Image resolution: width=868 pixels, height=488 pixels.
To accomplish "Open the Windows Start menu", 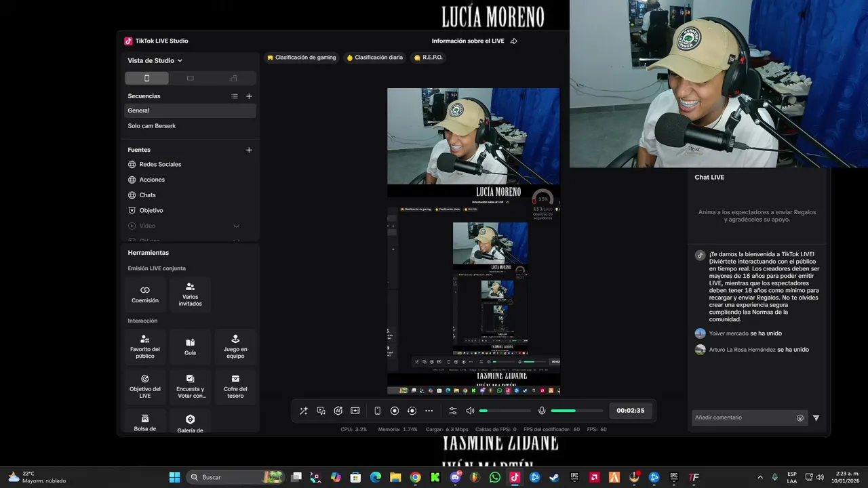I will pos(174,477).
